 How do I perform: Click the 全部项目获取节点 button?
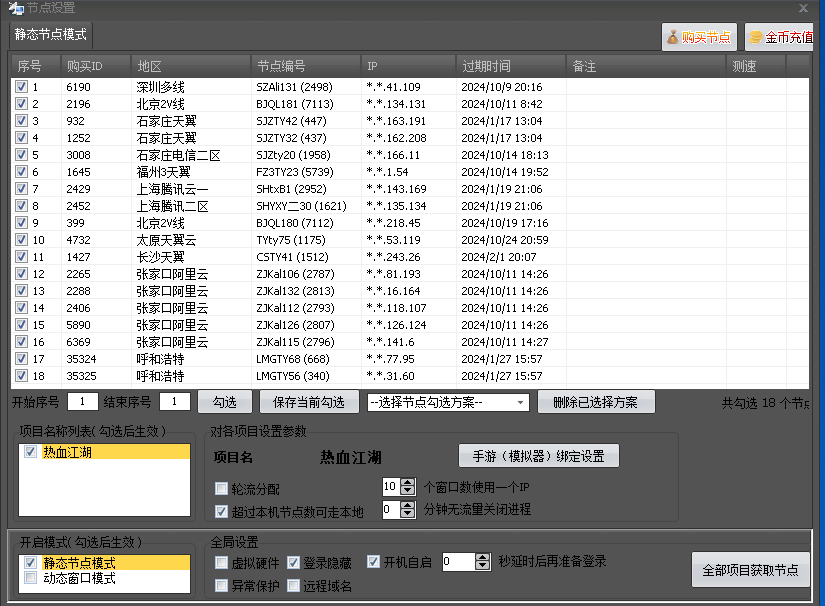(751, 570)
